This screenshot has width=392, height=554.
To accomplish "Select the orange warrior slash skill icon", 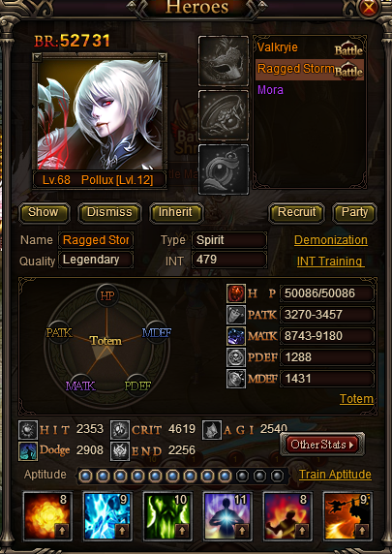I will point(347,516).
